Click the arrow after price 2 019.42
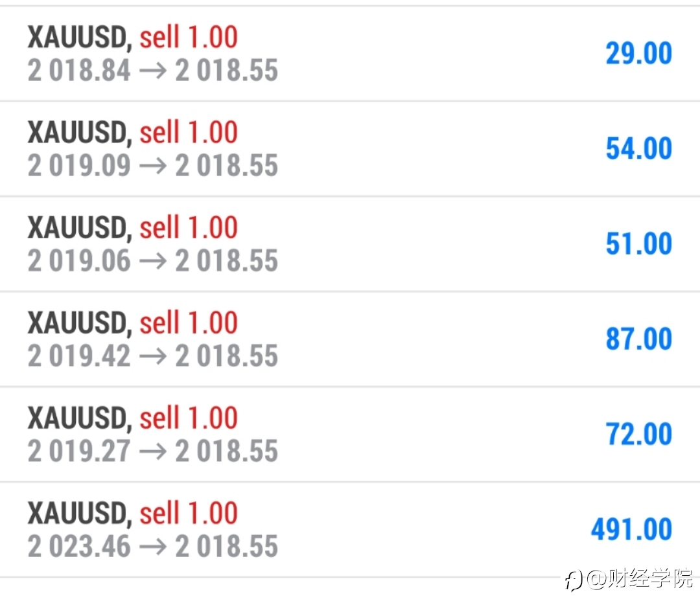This screenshot has height=614, width=700. pyautogui.click(x=153, y=356)
